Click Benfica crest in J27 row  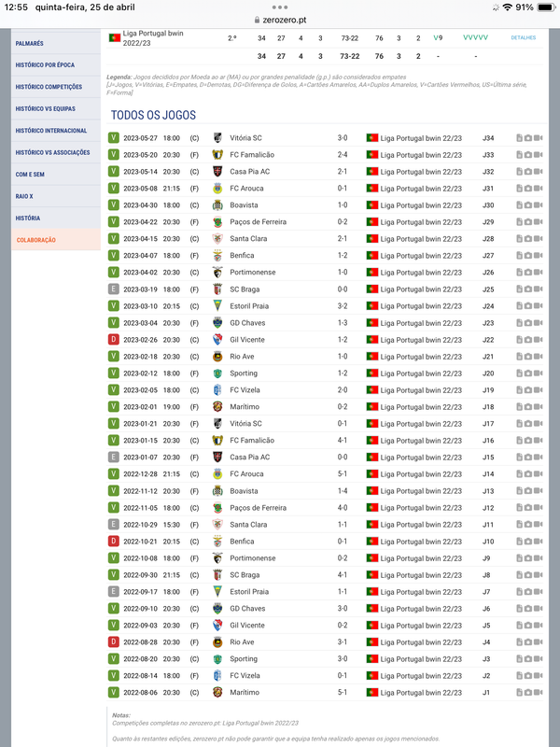pos(217,255)
